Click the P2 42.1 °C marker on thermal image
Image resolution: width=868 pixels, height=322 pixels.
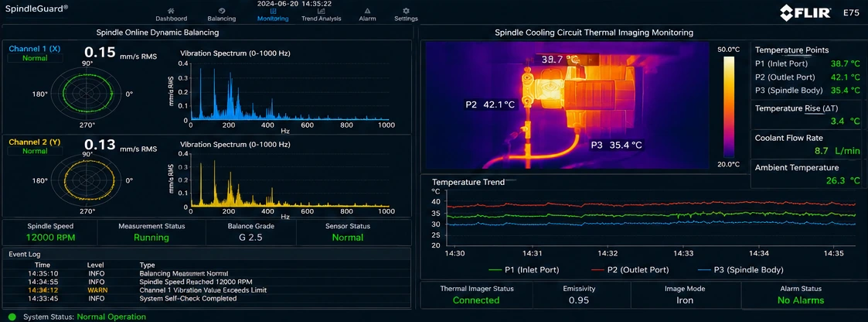490,104
